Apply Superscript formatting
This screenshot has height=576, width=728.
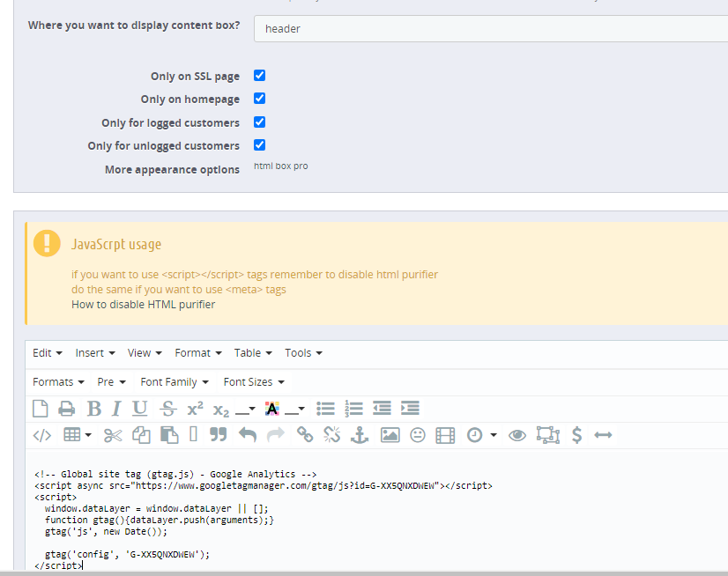(195, 409)
